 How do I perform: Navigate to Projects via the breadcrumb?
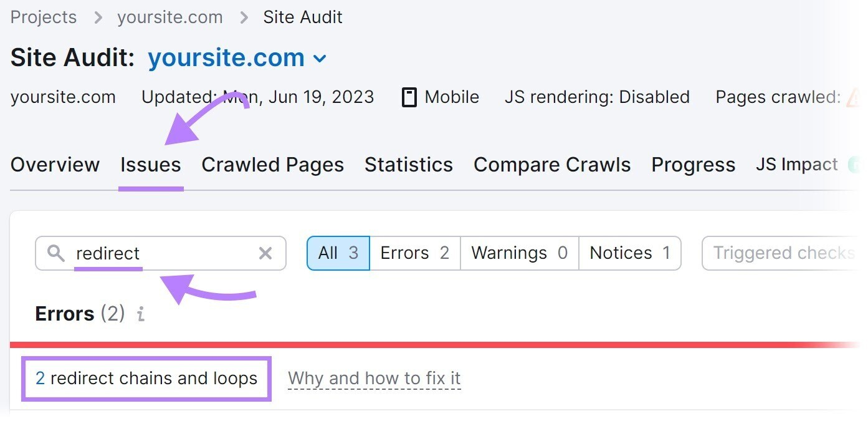(x=42, y=17)
